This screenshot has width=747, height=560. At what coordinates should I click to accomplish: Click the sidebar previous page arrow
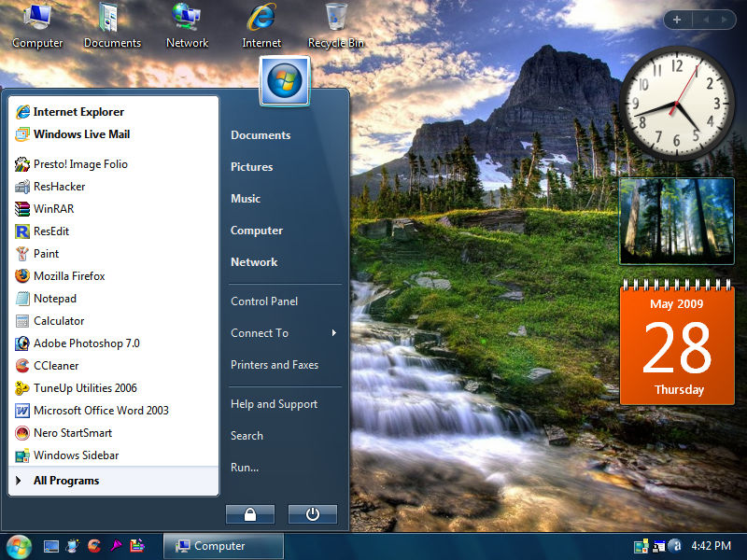tap(706, 20)
